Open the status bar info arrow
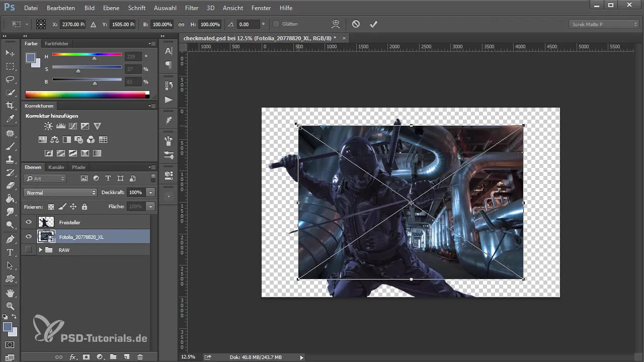Viewport: 644px width, 362px height. pyautogui.click(x=301, y=357)
